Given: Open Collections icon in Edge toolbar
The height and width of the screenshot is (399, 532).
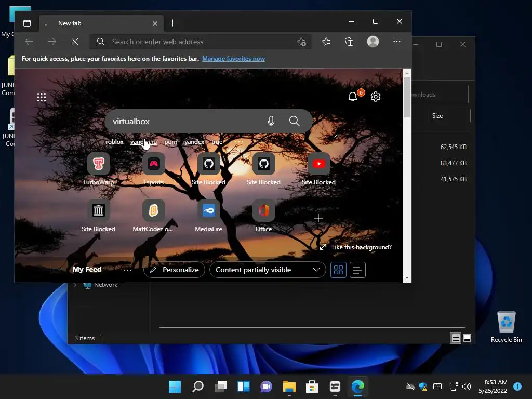Looking at the screenshot, I should click(x=349, y=42).
